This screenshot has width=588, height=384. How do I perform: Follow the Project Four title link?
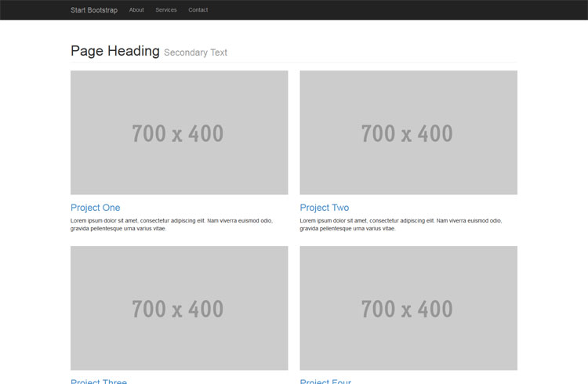pyautogui.click(x=326, y=381)
